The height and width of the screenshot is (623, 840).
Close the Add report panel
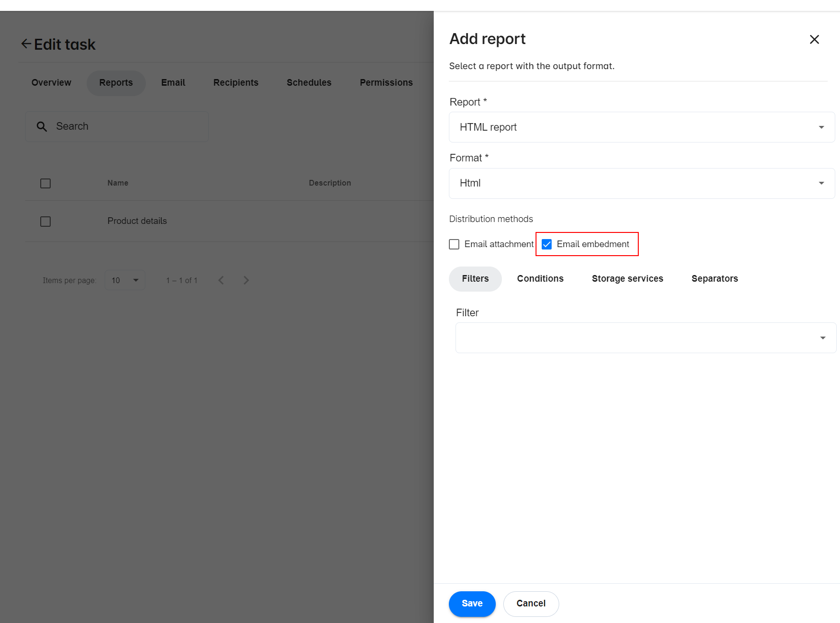coord(814,40)
